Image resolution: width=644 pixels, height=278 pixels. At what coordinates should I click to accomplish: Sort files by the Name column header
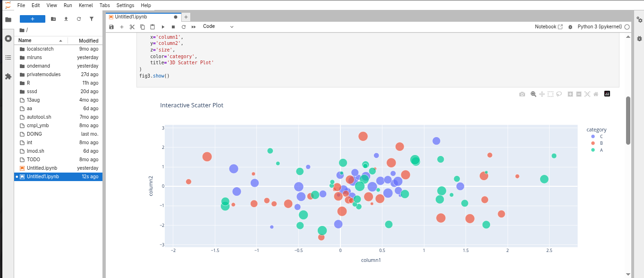coord(25,41)
